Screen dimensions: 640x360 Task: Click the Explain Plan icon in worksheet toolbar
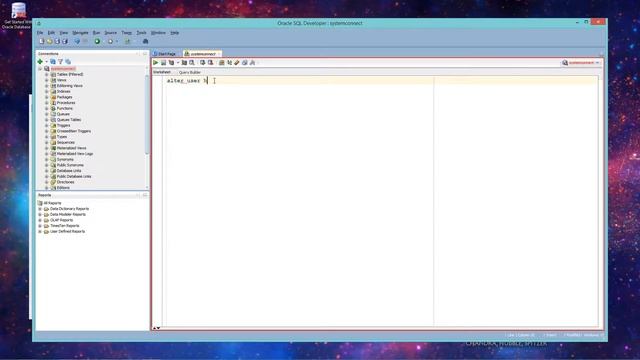tap(171, 62)
